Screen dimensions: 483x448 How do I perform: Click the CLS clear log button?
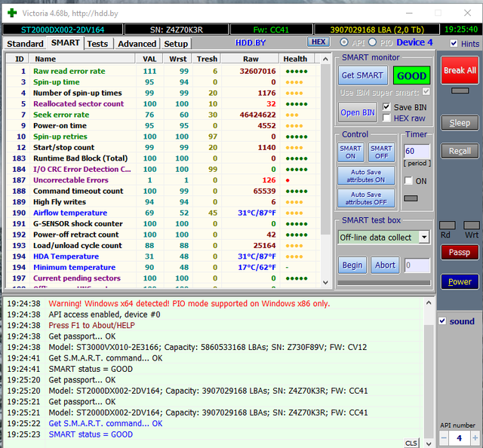click(411, 443)
